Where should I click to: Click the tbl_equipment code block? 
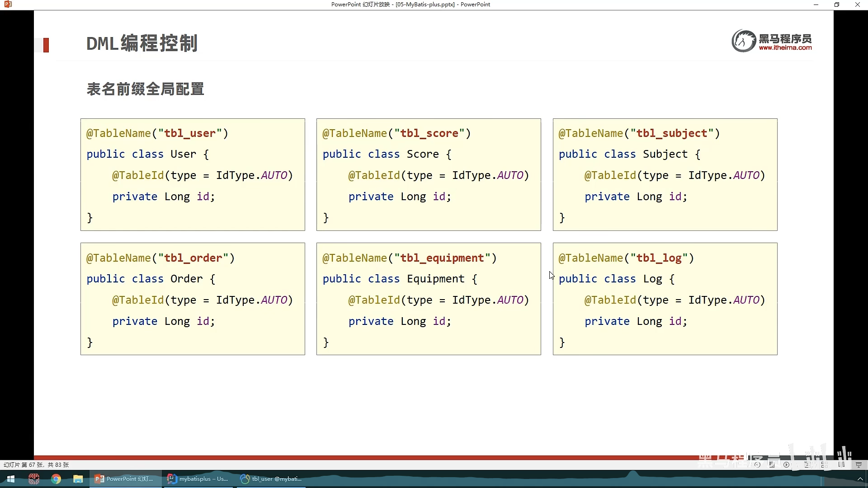click(429, 299)
